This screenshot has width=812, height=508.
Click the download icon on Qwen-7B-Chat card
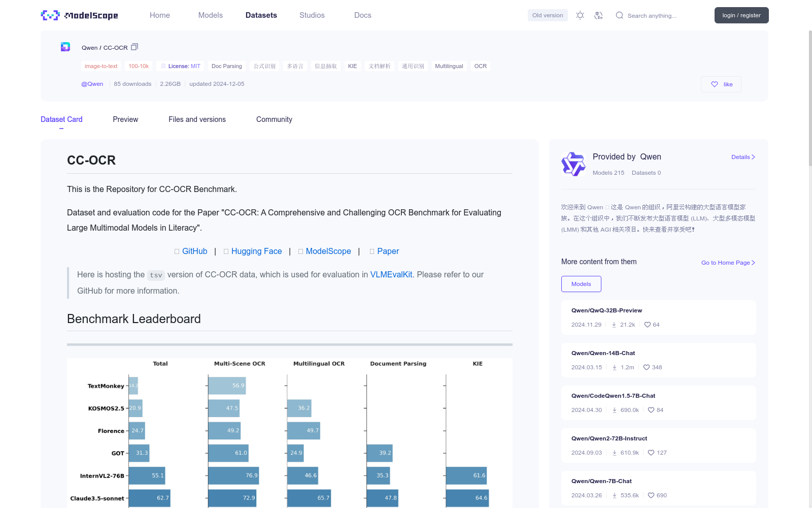(615, 495)
